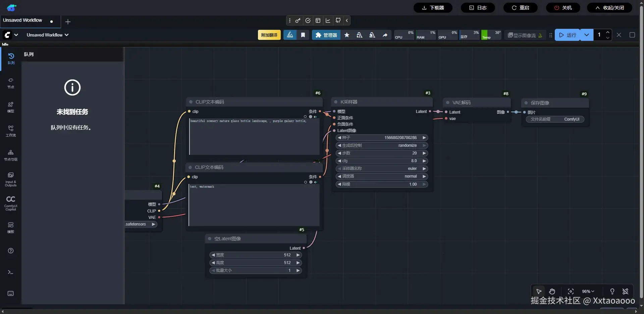The height and width of the screenshot is (314, 644).
Task: Click the star favorites icon in toolbar
Action: [347, 35]
